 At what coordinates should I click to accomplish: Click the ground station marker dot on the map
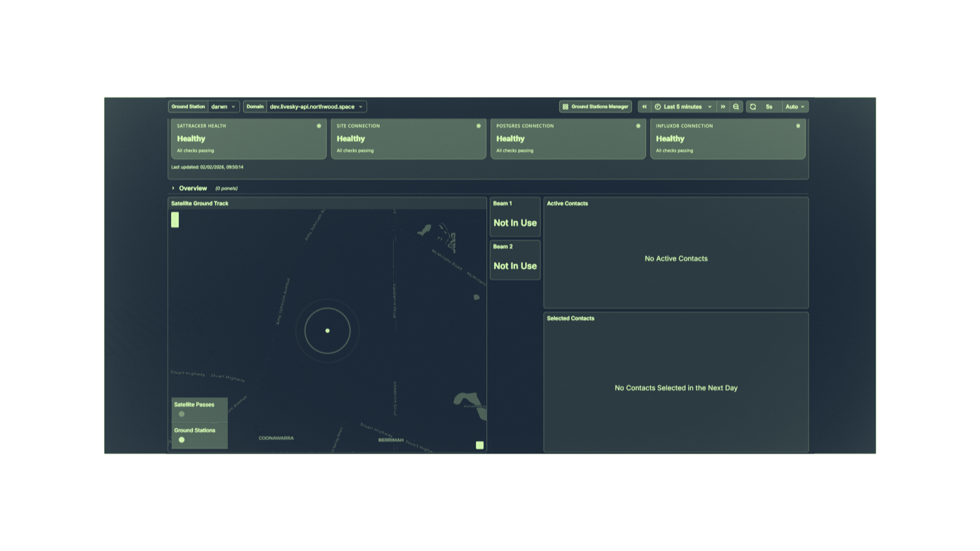(x=327, y=331)
